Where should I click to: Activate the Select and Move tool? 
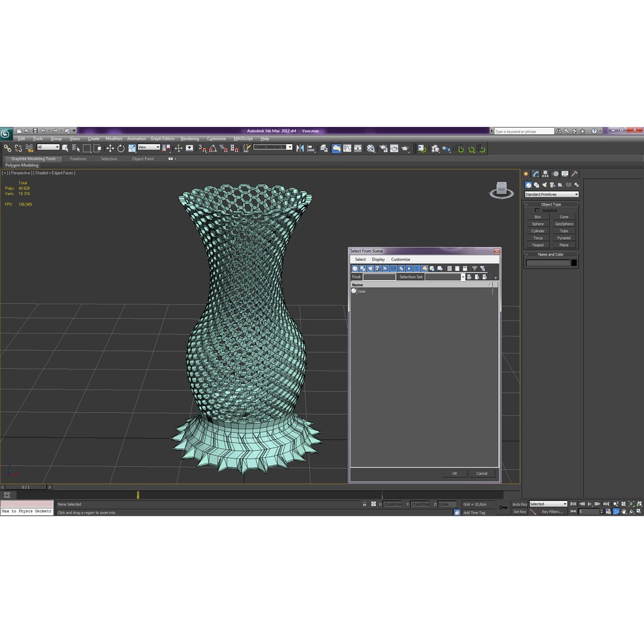point(110,148)
